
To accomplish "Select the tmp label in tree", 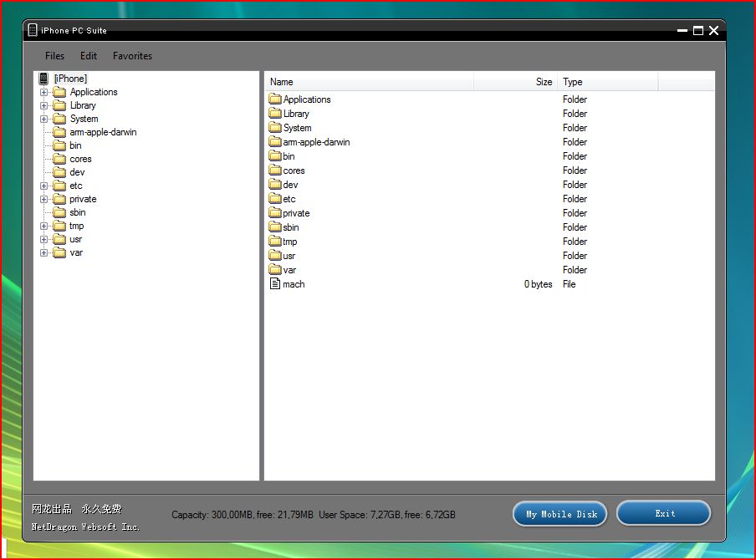I will (x=77, y=226).
